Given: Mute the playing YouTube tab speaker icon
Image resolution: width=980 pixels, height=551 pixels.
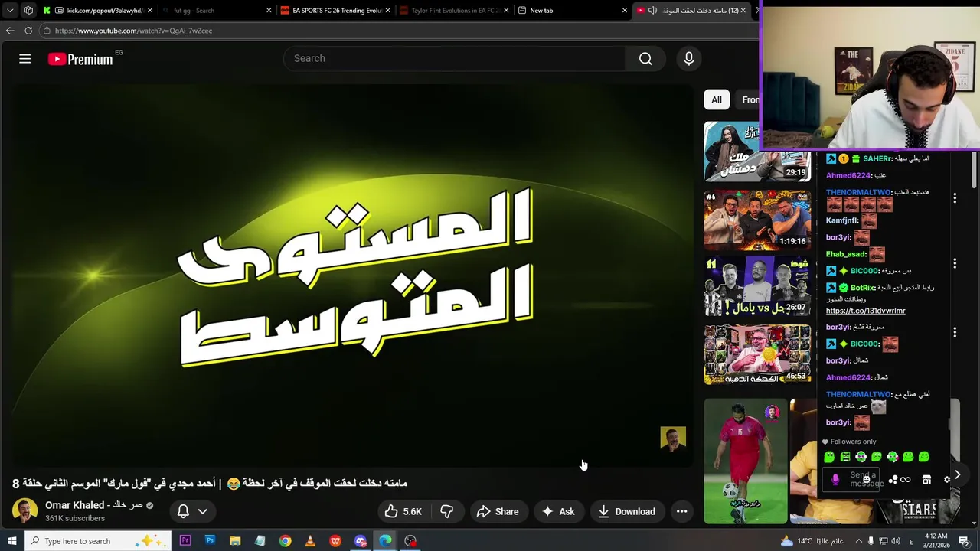Looking at the screenshot, I should pyautogui.click(x=652, y=11).
